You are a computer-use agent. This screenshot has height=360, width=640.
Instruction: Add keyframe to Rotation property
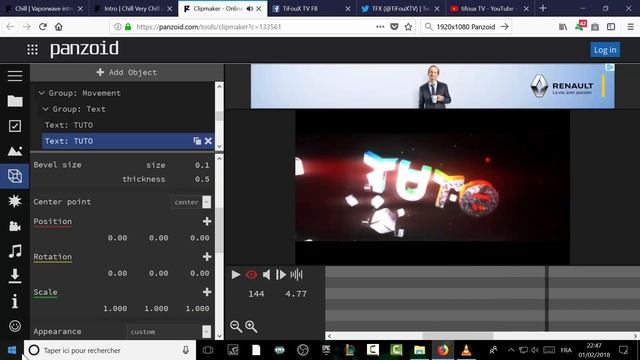[207, 256]
